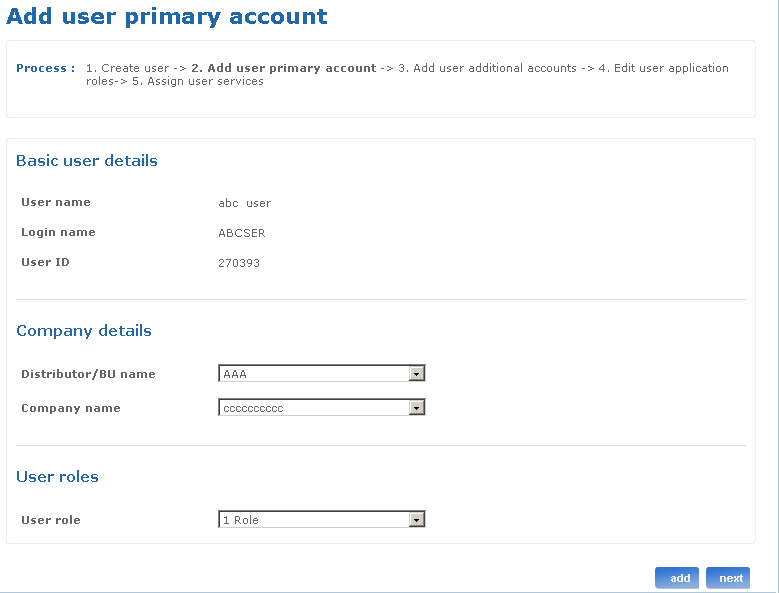Click the 'Basic user details' section heading
This screenshot has height=593, width=779.
(x=87, y=161)
